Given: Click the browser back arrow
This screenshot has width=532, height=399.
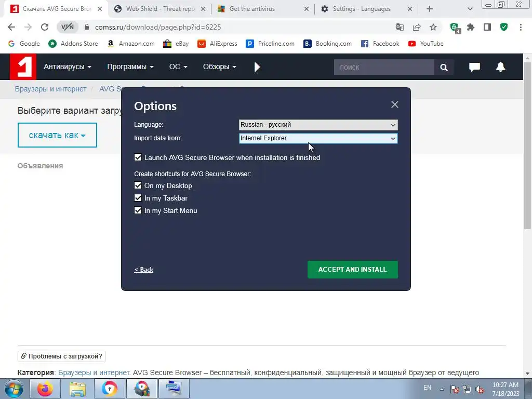Looking at the screenshot, I should 11,27.
